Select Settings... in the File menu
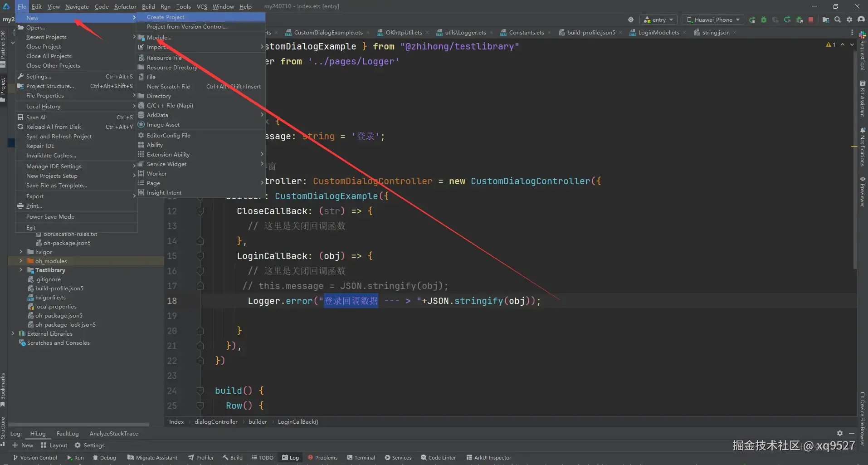Image resolution: width=868 pixels, height=465 pixels. tap(76, 76)
